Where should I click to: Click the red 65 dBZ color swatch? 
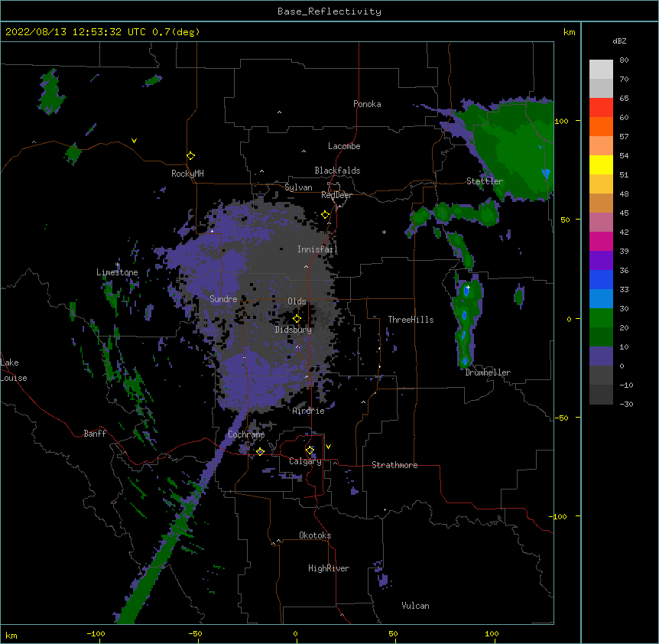[601, 107]
